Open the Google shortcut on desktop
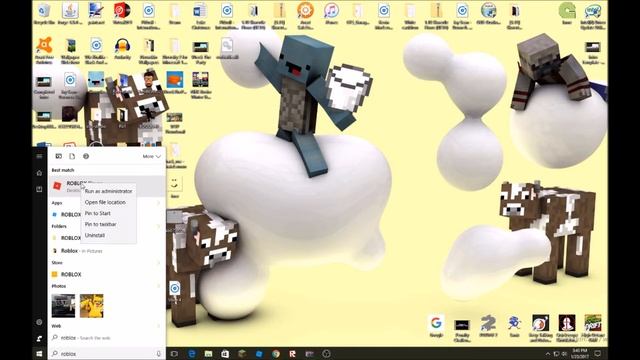 point(436,326)
